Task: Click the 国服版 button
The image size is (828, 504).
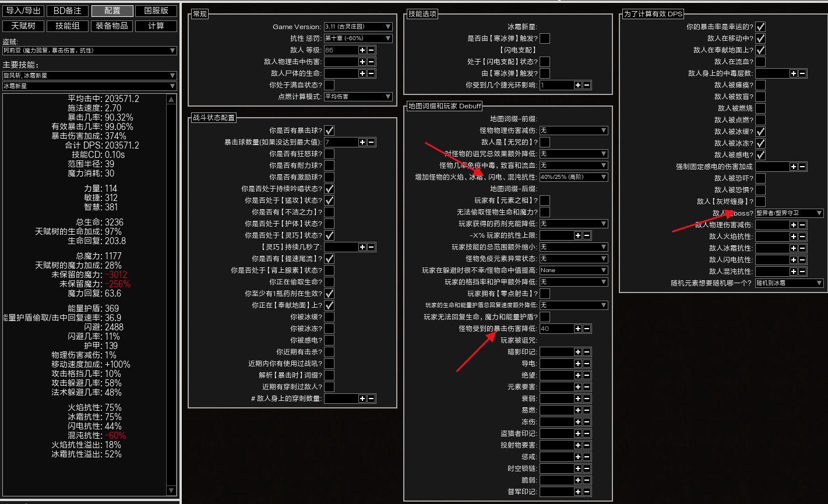Action: (156, 11)
